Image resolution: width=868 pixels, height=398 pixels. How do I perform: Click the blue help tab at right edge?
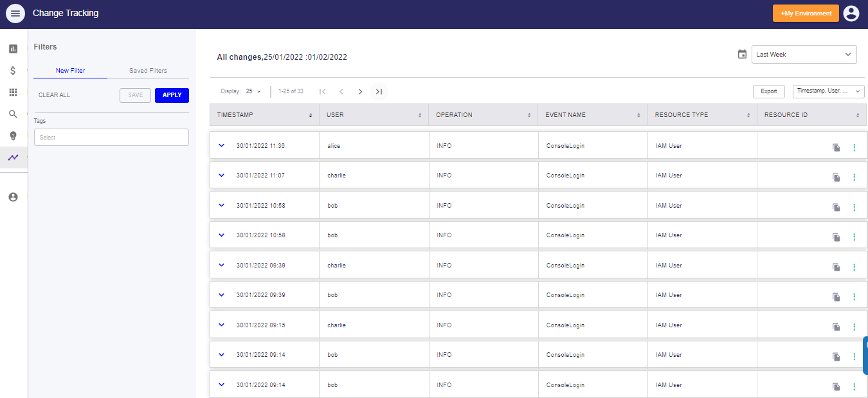tap(865, 356)
